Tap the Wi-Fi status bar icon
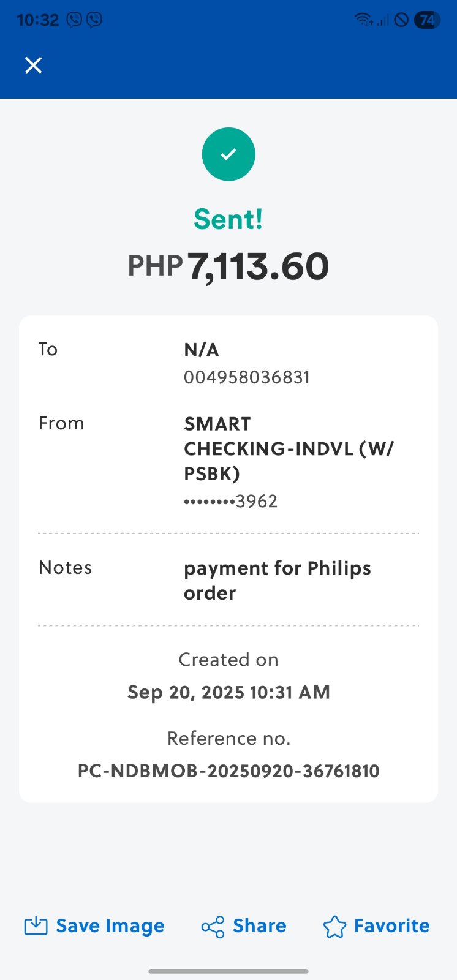 click(363, 20)
